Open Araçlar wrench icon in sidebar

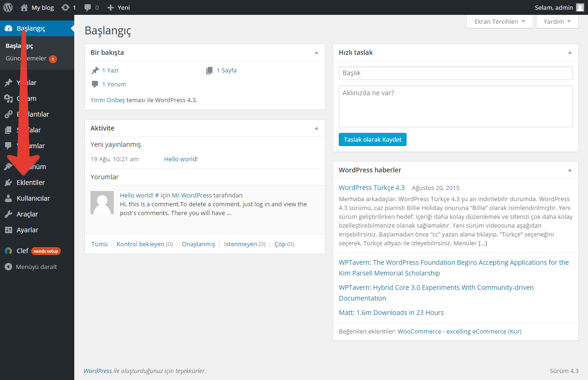8,214
